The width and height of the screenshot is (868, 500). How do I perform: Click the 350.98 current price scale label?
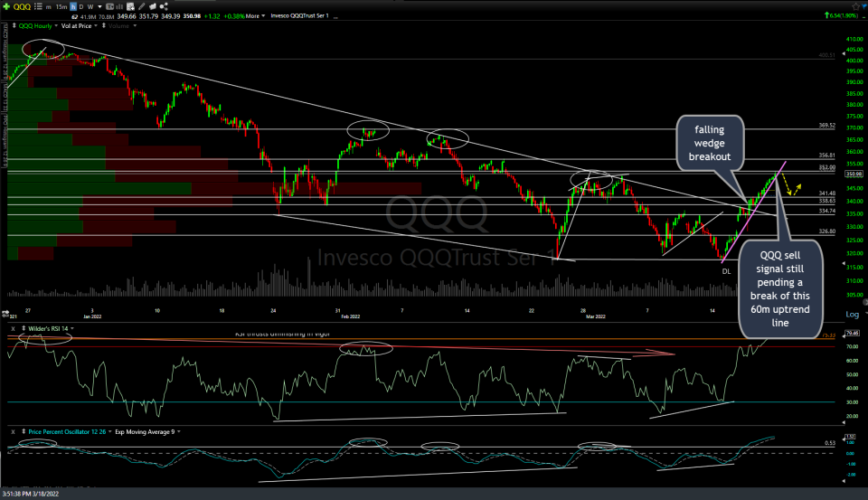[854, 174]
